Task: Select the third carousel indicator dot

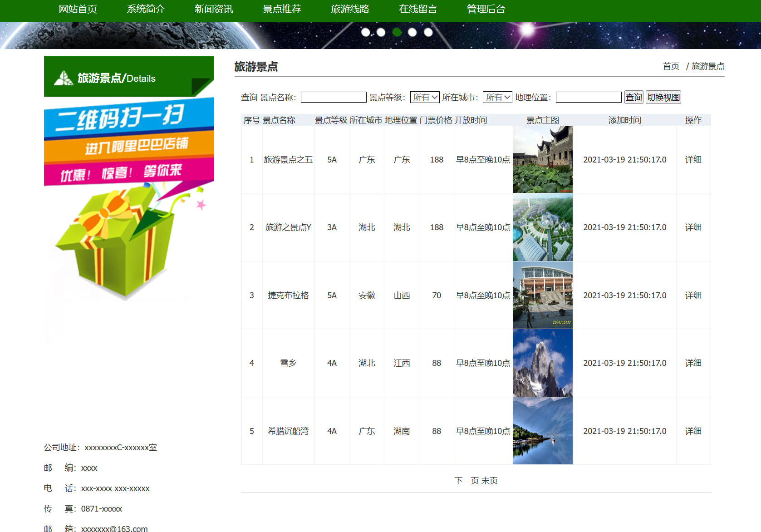Action: (396, 32)
